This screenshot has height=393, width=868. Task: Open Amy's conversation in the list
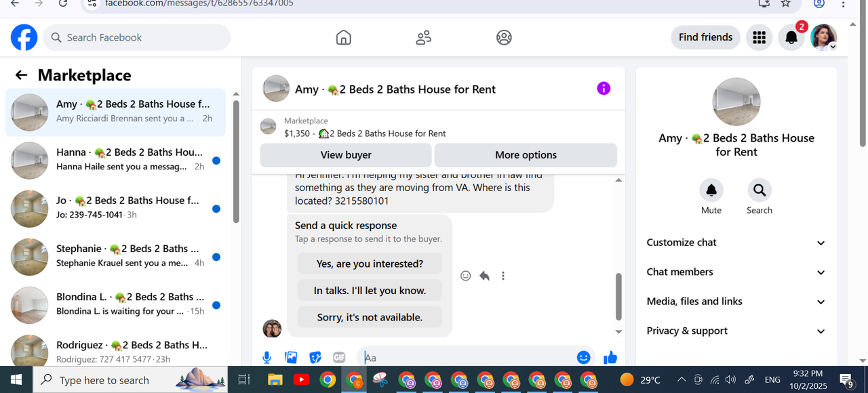(x=116, y=112)
